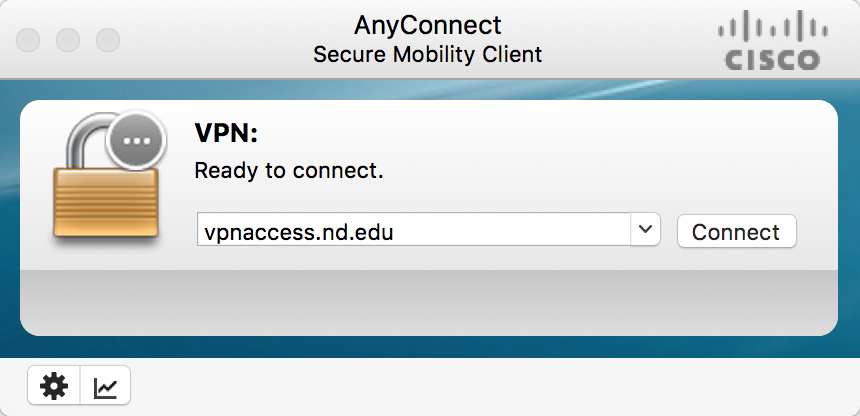The width and height of the screenshot is (860, 416).
Task: Click the blue banner behind VPN panel
Action: (429, 90)
